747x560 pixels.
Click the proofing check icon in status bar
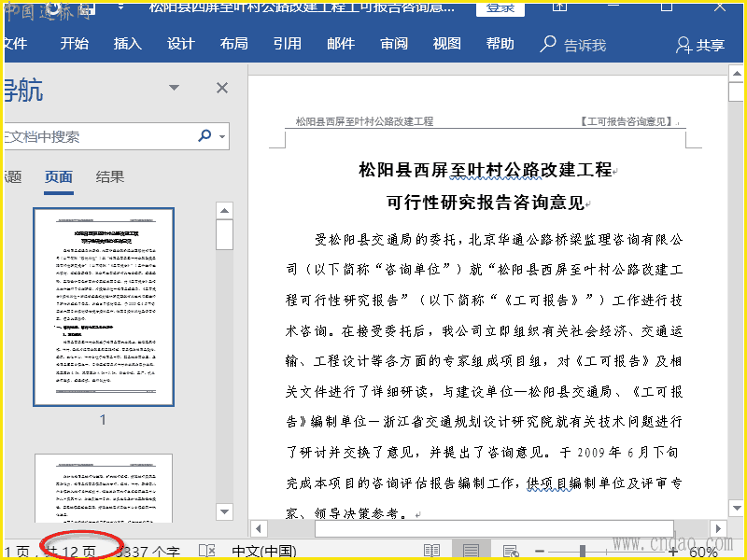pyautogui.click(x=206, y=551)
